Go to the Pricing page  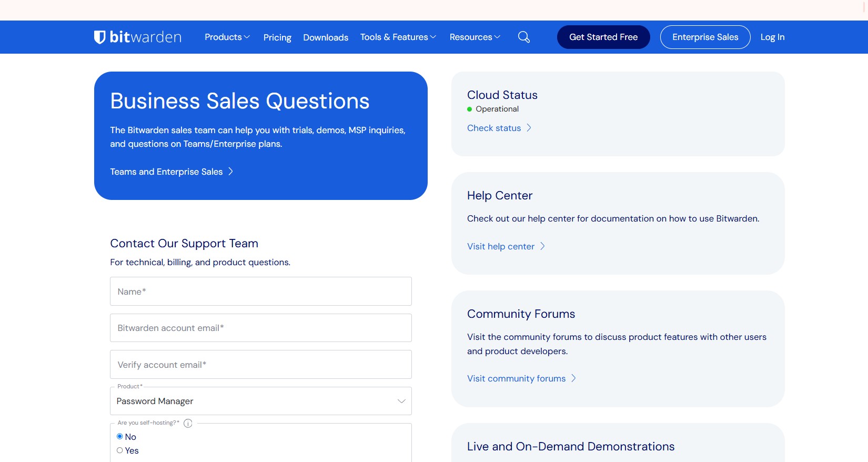[277, 37]
